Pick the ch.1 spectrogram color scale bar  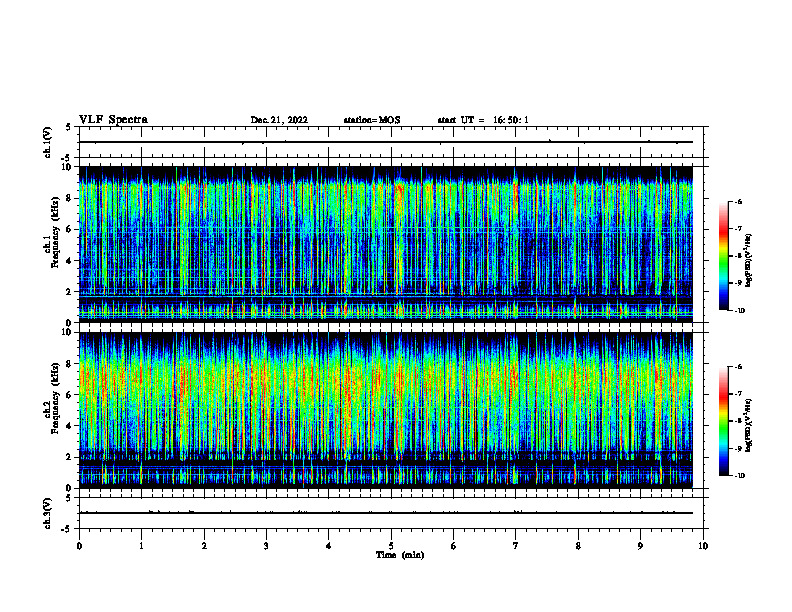point(724,256)
